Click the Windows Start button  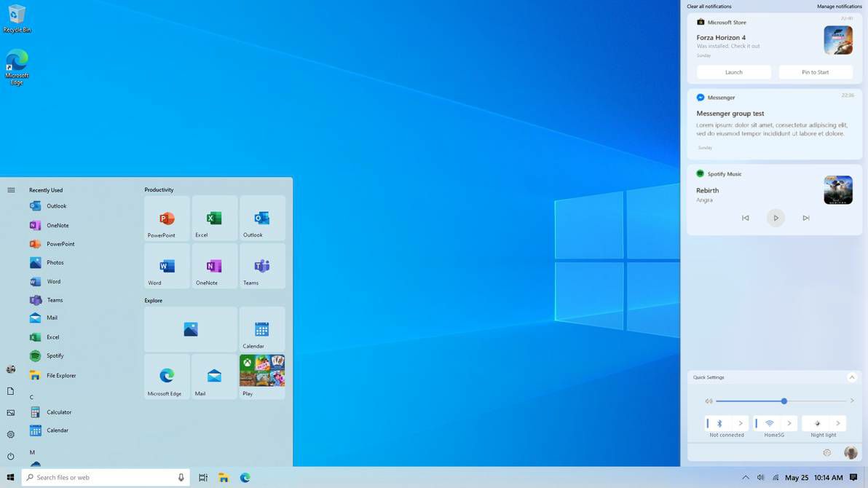pyautogui.click(x=10, y=478)
